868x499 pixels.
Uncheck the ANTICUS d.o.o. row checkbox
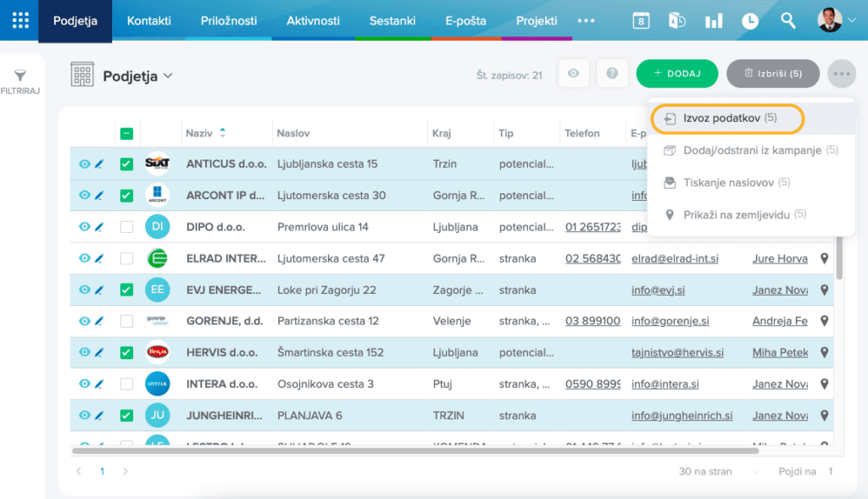point(126,164)
